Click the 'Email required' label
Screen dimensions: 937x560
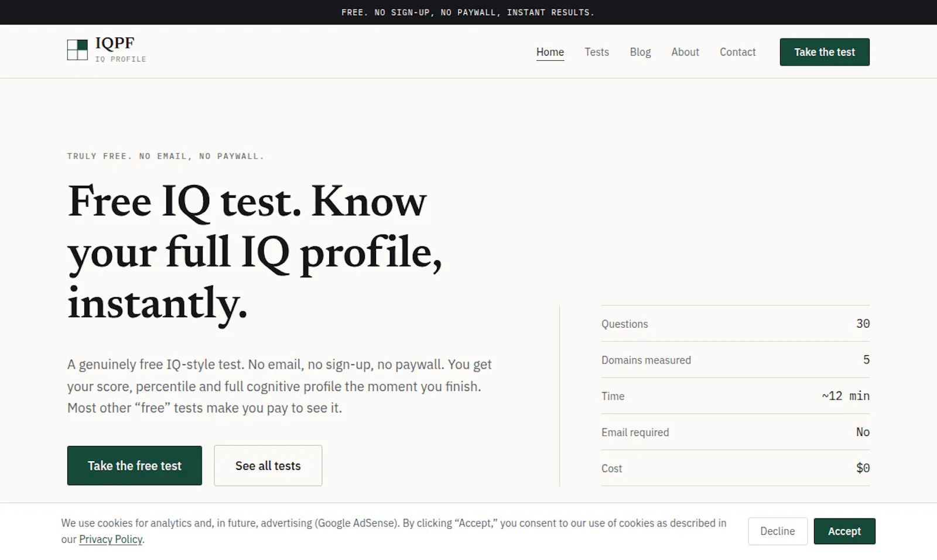635,432
